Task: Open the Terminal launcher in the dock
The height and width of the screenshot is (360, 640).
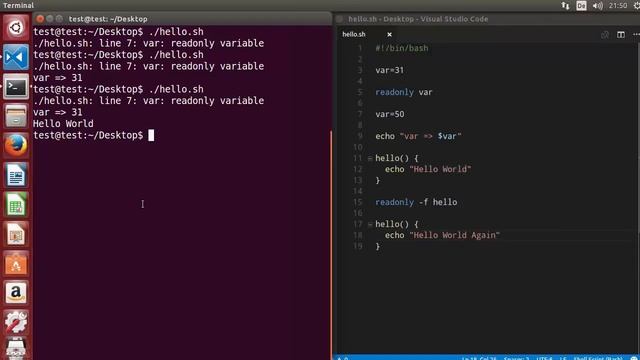Action: tap(16, 87)
